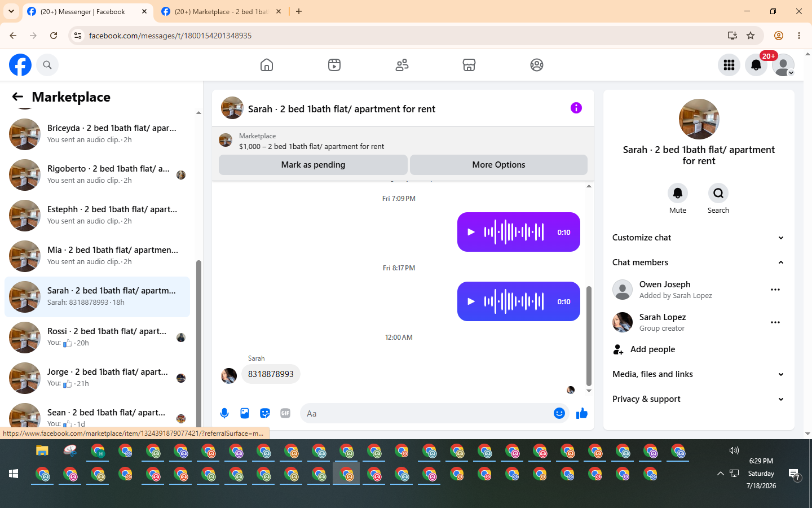The width and height of the screenshot is (812, 508).
Task: Expand the Privacy & support section
Action: click(x=699, y=399)
